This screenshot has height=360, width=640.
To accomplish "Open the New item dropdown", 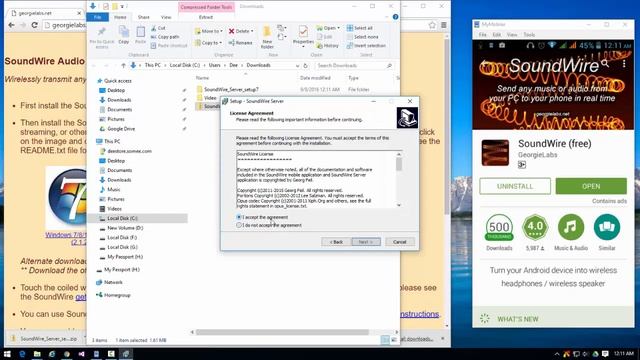I will 281,28.
